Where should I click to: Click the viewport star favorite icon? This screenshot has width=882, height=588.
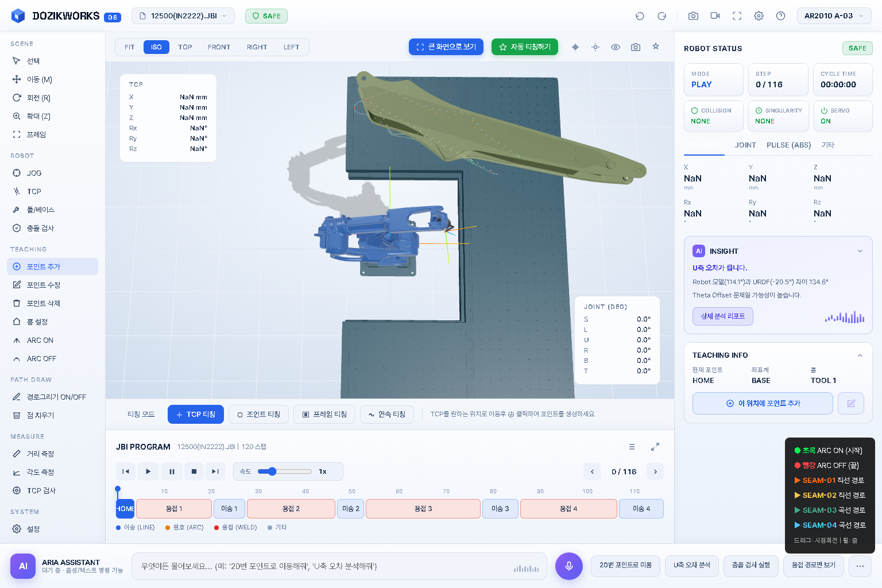656,47
